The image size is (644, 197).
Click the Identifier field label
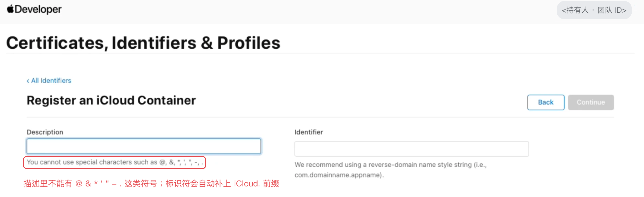[x=309, y=132]
